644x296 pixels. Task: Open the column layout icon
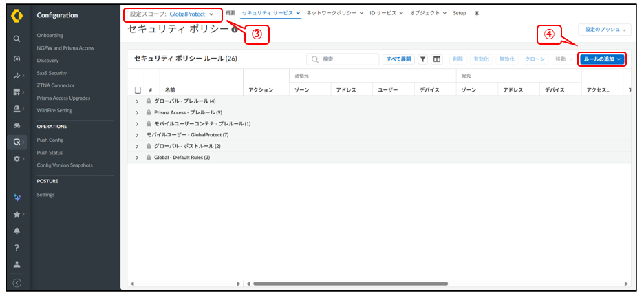pyautogui.click(x=437, y=60)
